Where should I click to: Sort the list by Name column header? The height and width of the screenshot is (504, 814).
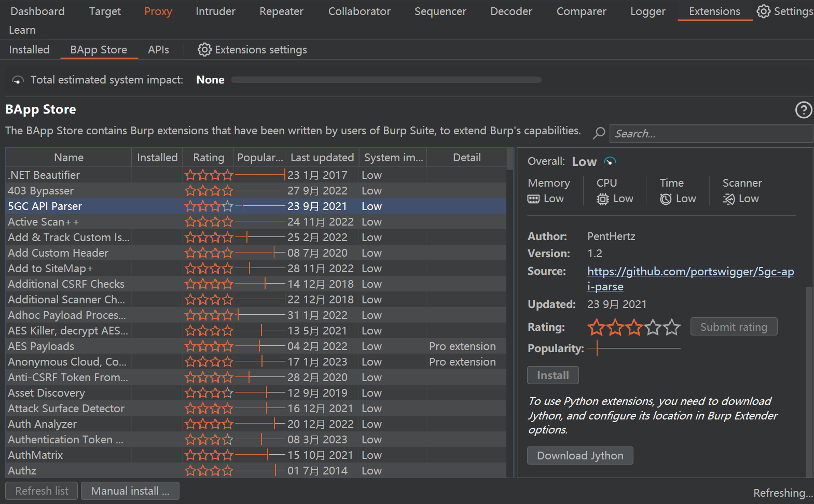click(x=68, y=158)
